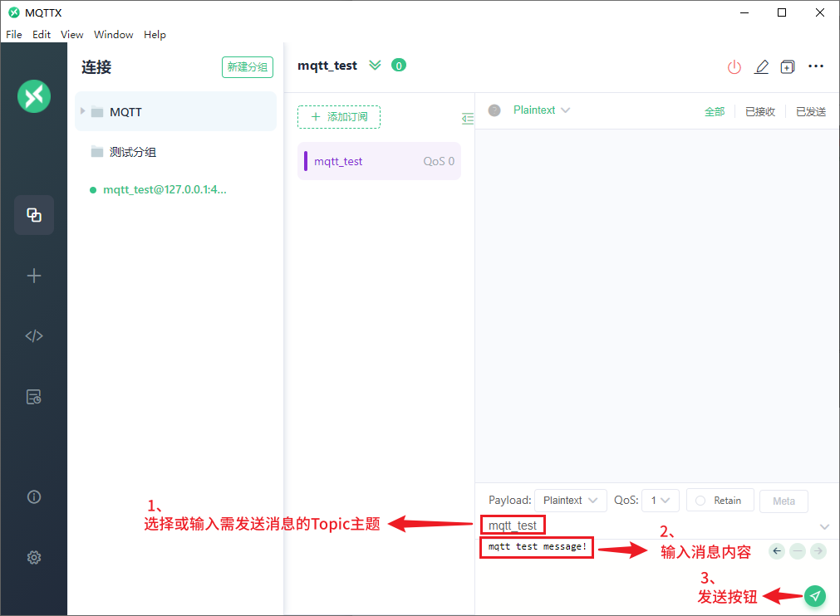Open the QoS level dropdown
This screenshot has height=616, width=840.
coord(661,501)
